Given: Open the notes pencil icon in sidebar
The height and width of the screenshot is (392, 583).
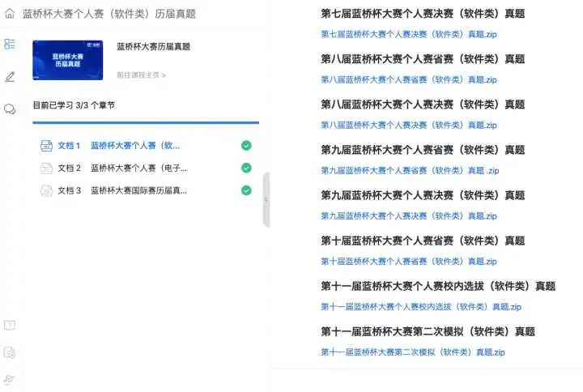Looking at the screenshot, I should coord(10,77).
